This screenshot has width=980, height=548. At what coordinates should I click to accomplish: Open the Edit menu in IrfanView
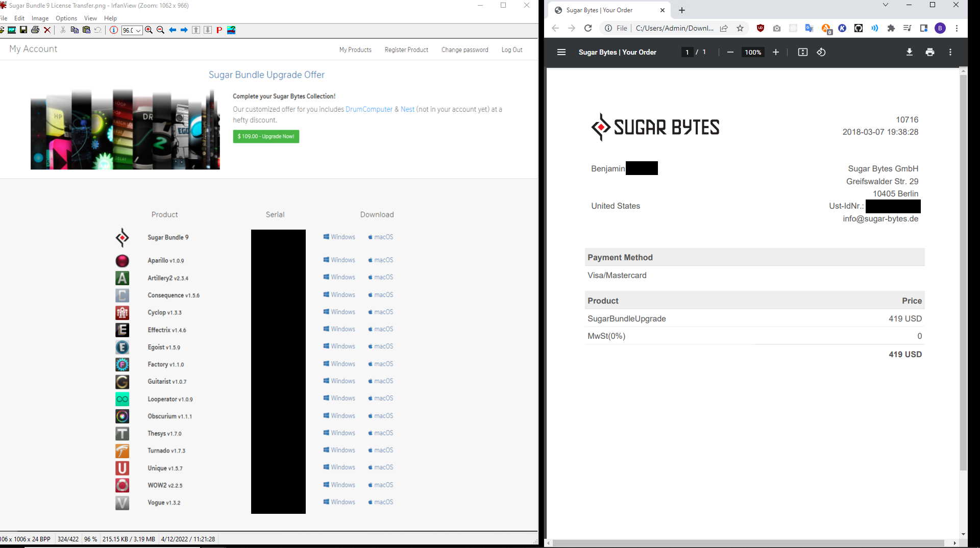tap(19, 18)
